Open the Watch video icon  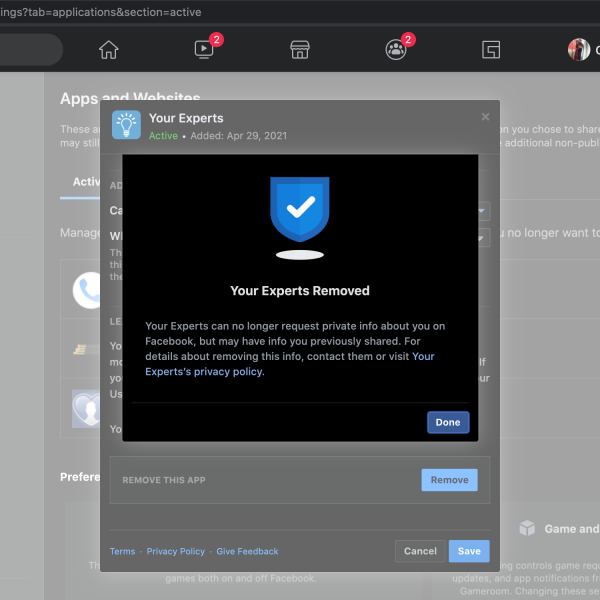(204, 50)
